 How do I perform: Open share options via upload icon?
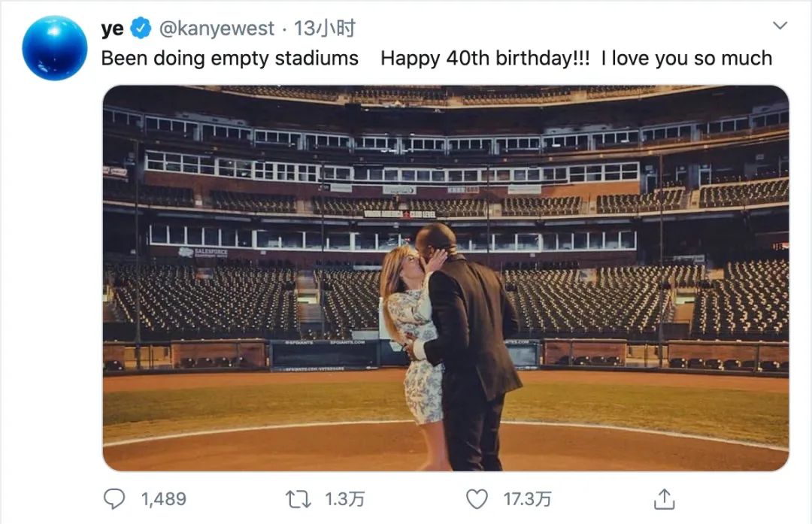(x=665, y=498)
